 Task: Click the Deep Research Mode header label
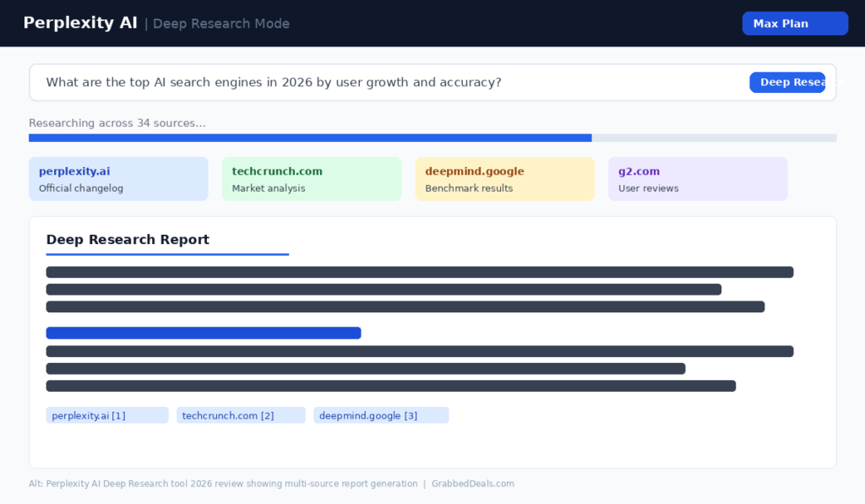coord(220,24)
